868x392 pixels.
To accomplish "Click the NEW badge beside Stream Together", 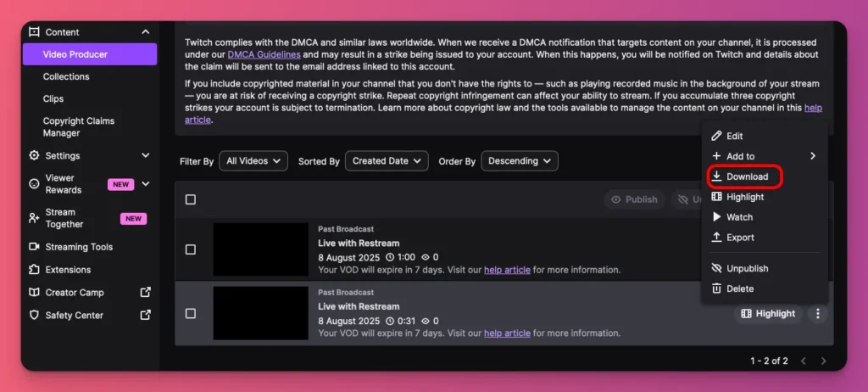I will (x=133, y=218).
